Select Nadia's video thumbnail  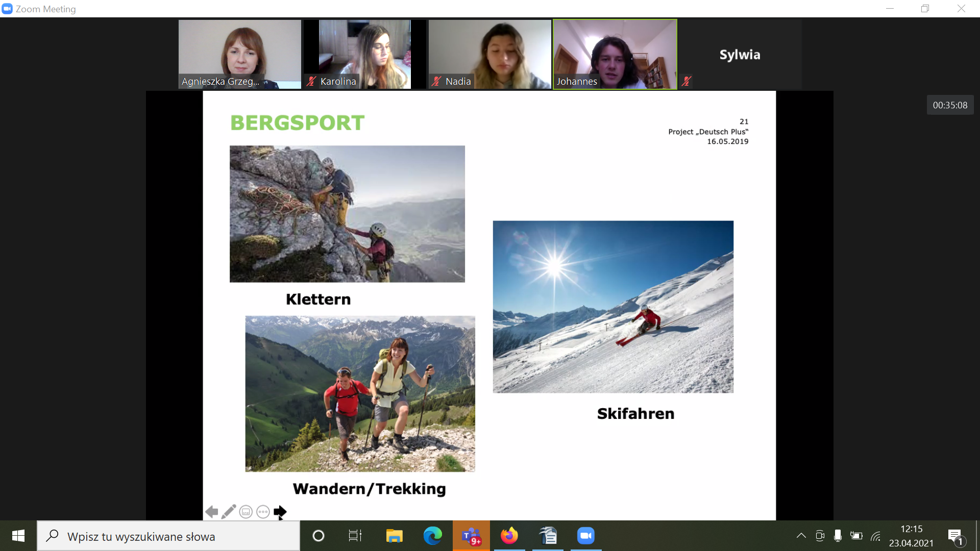click(x=490, y=55)
